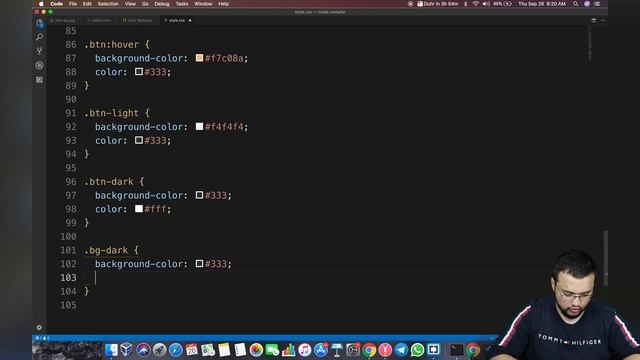
Task: Open the Explorer view in activity bar
Action: pos(40,24)
